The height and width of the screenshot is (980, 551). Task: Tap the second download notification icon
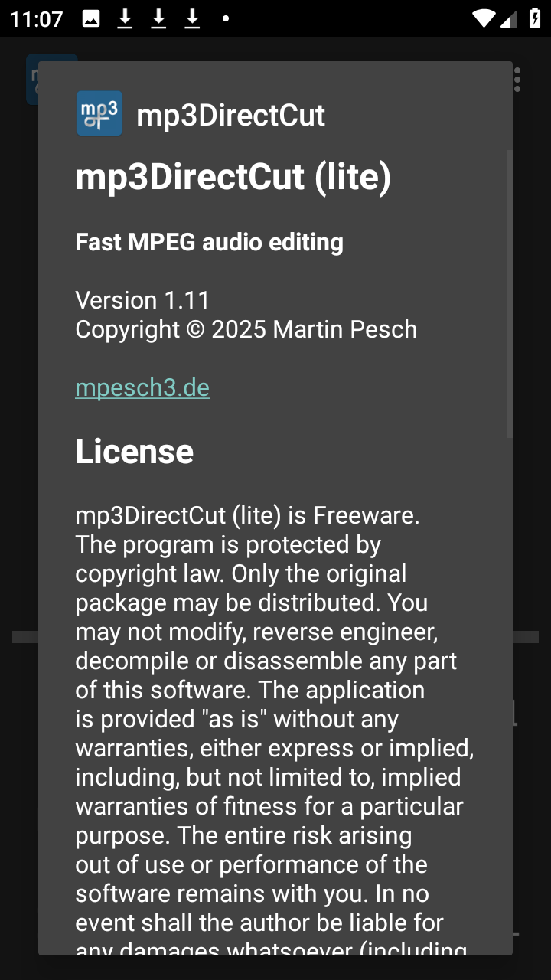pos(158,18)
